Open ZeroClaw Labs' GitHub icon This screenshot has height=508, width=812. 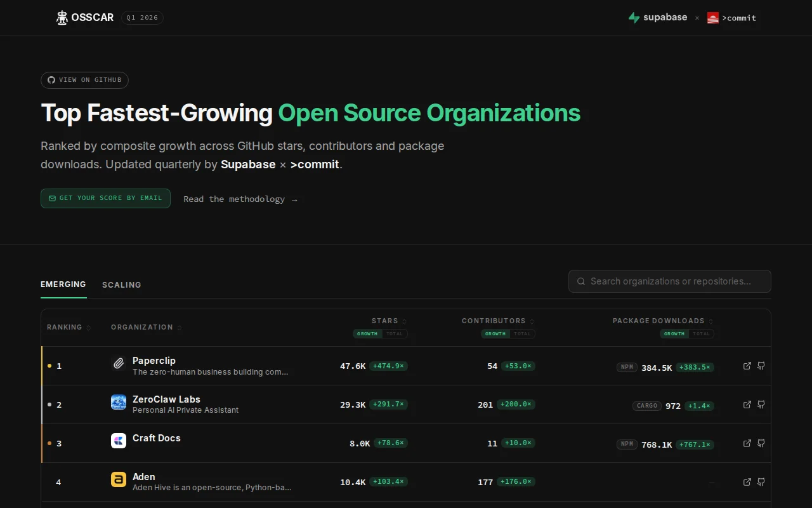(761, 404)
